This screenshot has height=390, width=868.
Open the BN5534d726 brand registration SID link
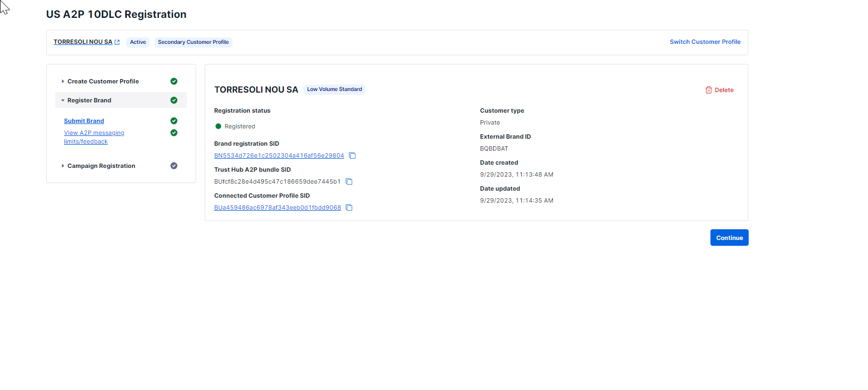[x=278, y=156]
